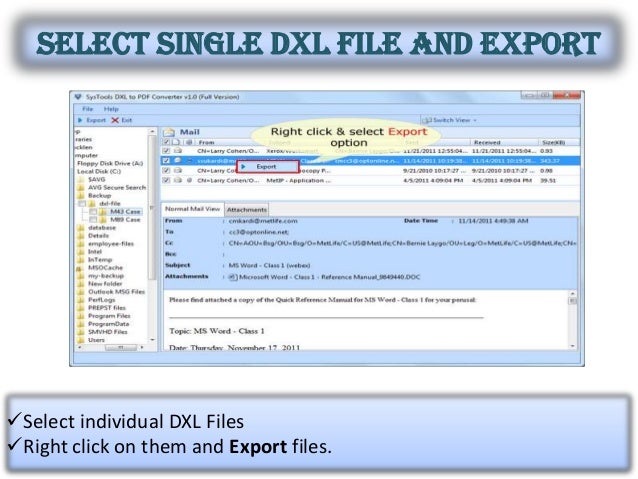Select the PREPST files folder

click(107, 308)
